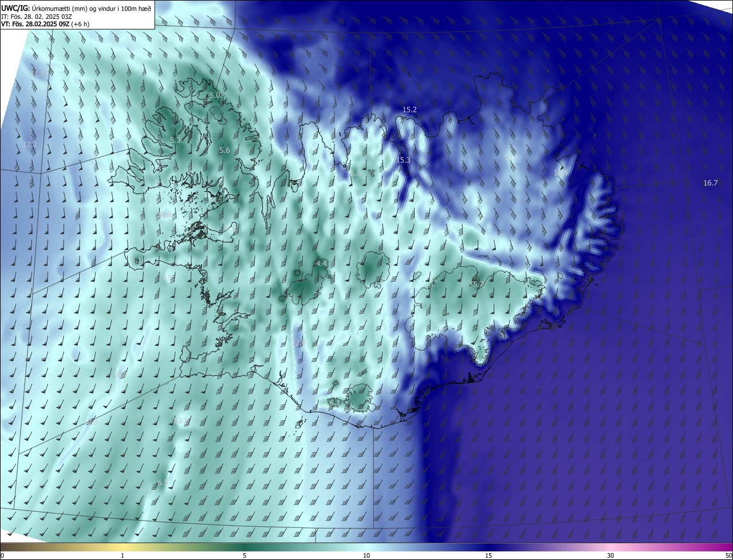
Task: Click the color scale tick labeled 15
Action: tap(488, 555)
